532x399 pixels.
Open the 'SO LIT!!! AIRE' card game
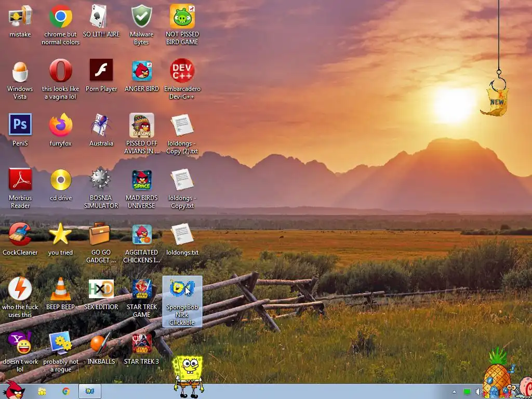(x=98, y=16)
